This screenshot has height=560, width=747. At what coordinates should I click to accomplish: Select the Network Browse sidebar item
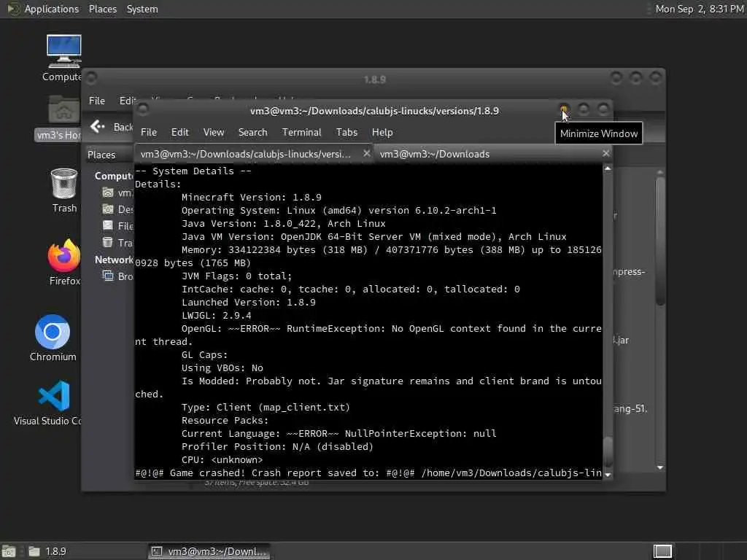coord(118,276)
